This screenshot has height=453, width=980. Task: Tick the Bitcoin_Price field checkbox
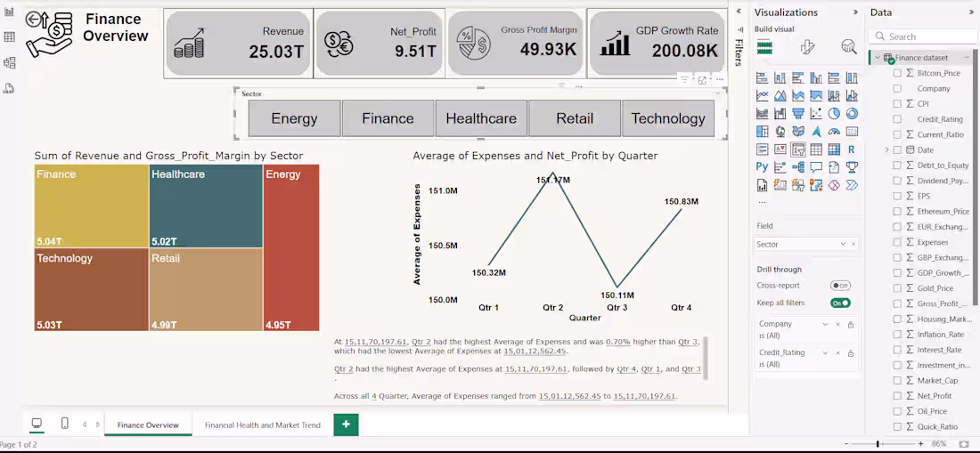(897, 73)
